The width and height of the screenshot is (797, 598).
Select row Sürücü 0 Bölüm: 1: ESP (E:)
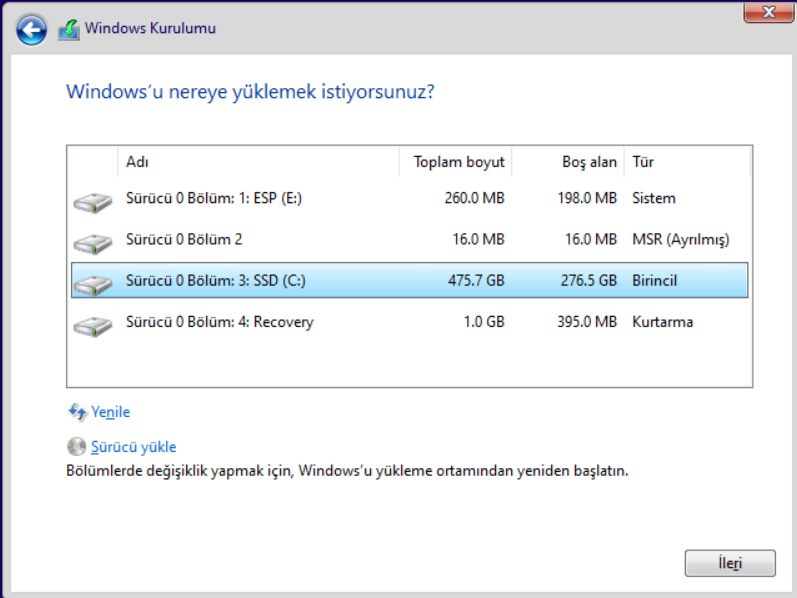coord(410,198)
